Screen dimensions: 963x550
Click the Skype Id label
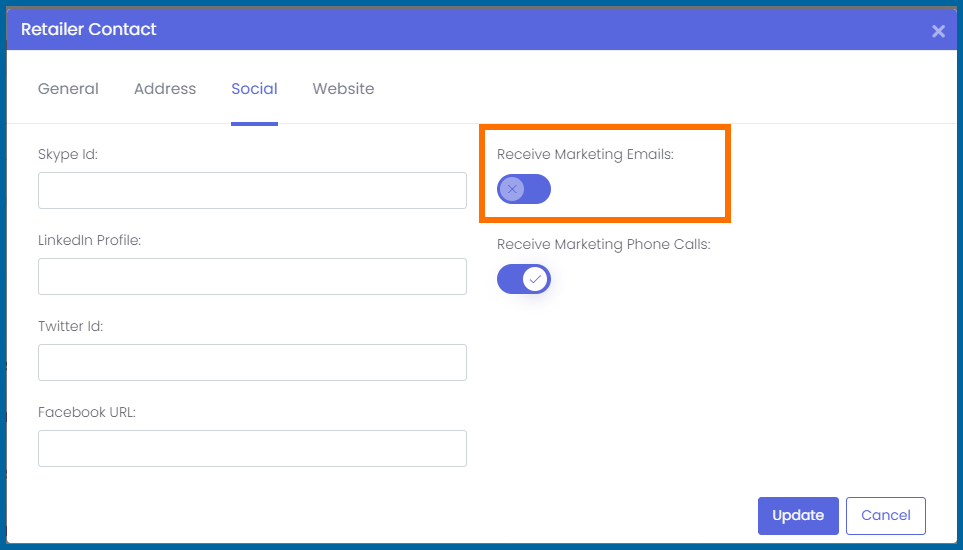pos(68,155)
